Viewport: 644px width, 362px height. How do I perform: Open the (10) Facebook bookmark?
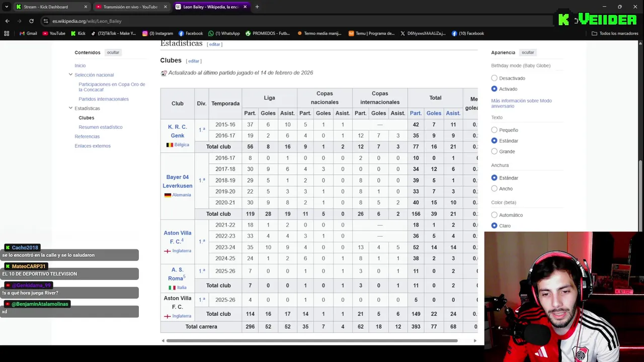[467, 33]
